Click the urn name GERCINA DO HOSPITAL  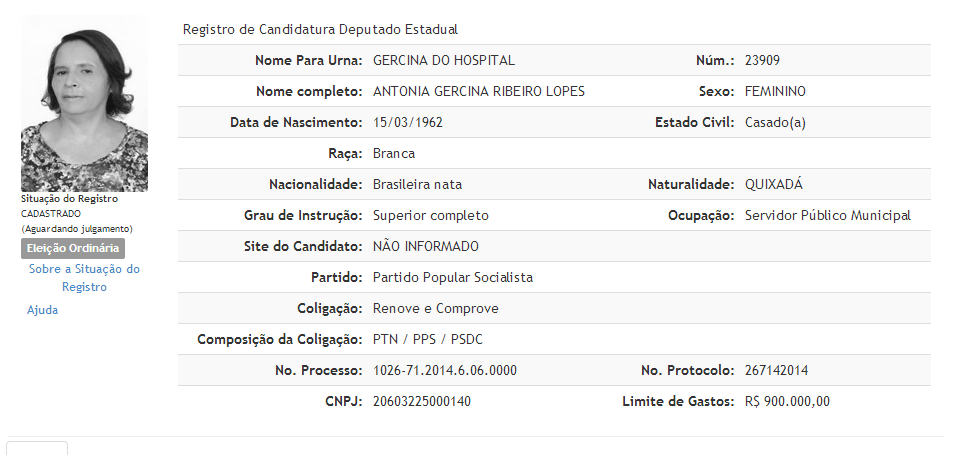[x=444, y=61]
